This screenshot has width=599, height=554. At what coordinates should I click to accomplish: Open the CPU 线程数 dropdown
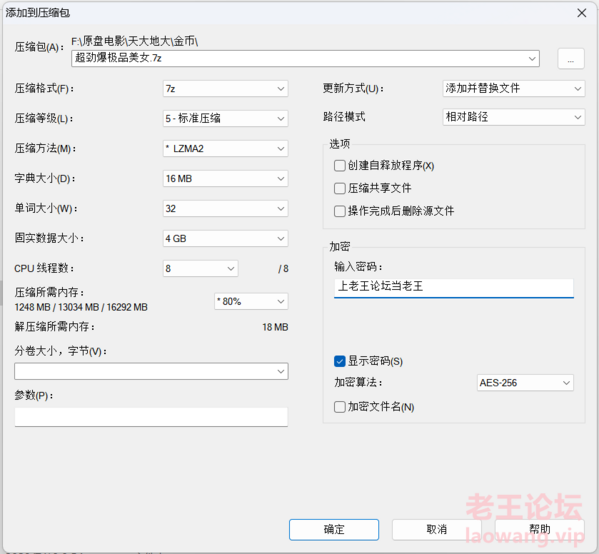tap(201, 269)
